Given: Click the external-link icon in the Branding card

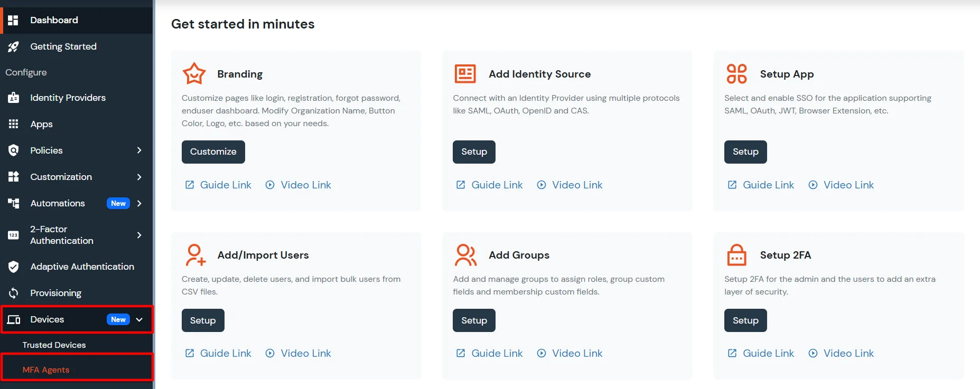Looking at the screenshot, I should pos(189,185).
